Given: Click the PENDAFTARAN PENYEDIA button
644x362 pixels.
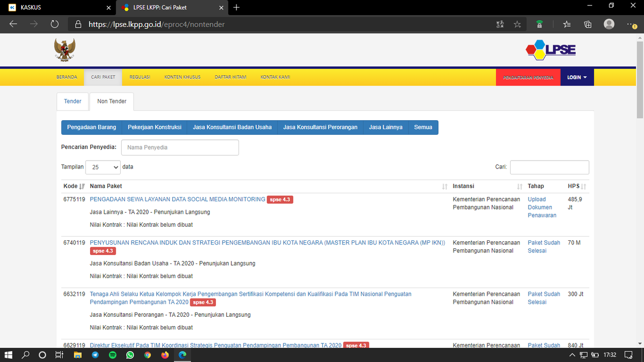Looking at the screenshot, I should point(528,77).
